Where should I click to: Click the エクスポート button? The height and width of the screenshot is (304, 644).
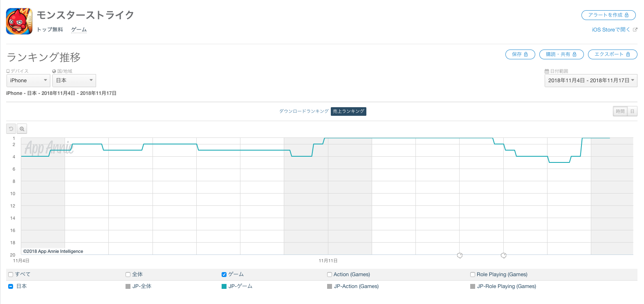point(613,54)
